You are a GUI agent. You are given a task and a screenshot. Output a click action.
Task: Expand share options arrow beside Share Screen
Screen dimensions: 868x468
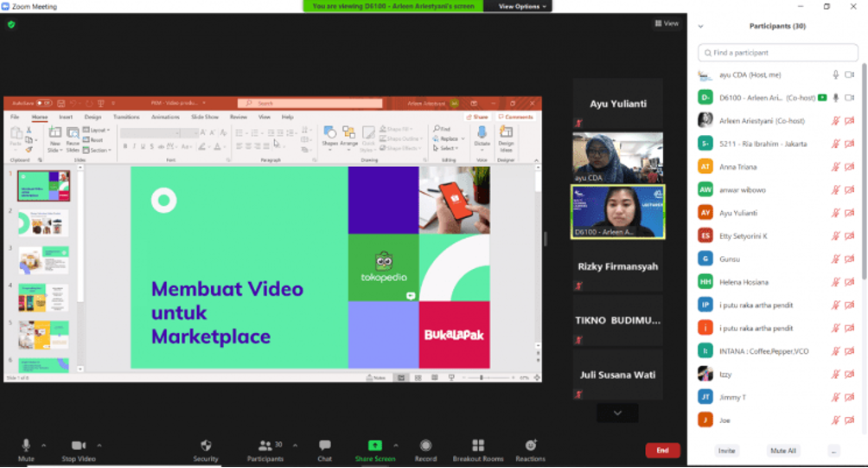click(x=396, y=446)
